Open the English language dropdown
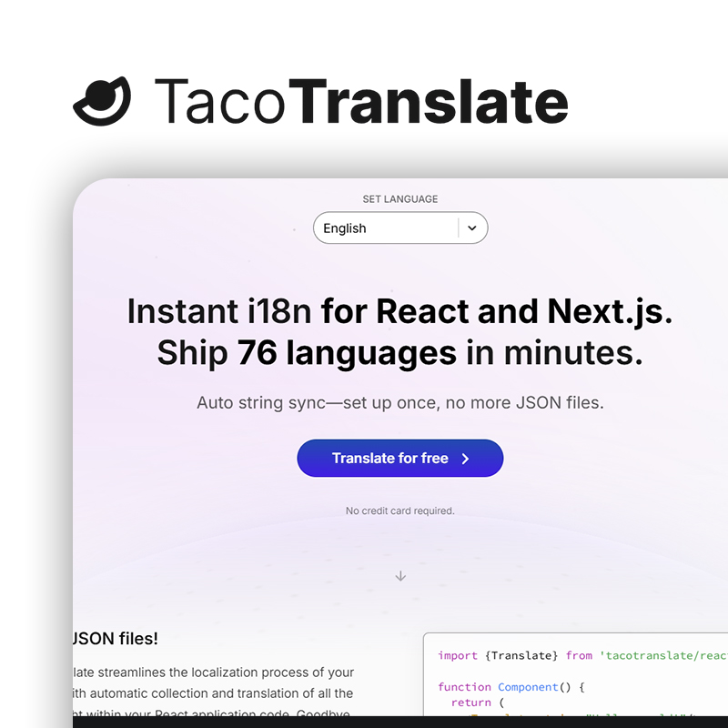The width and height of the screenshot is (728, 728). [x=400, y=228]
